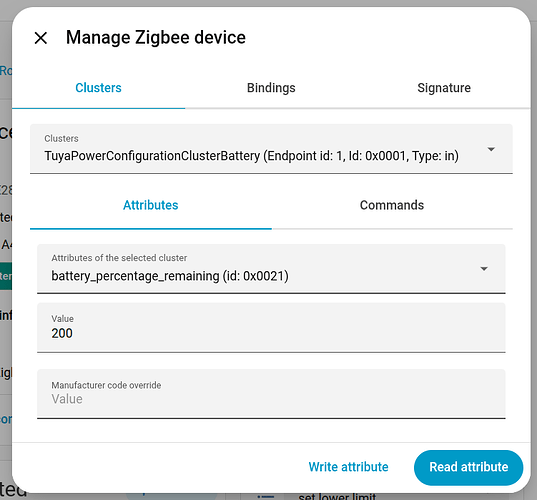
Task: Click list icon beside 'set lower limit'
Action: [x=265, y=496]
